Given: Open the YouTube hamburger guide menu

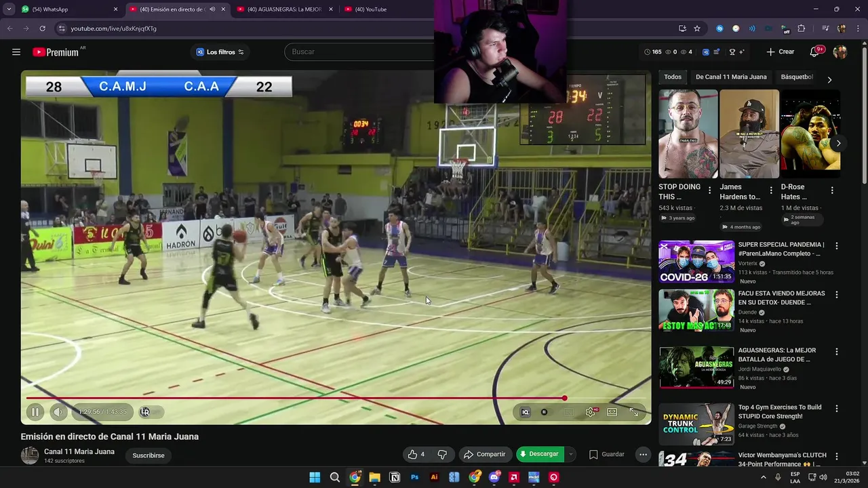Looking at the screenshot, I should pyautogui.click(x=16, y=52).
